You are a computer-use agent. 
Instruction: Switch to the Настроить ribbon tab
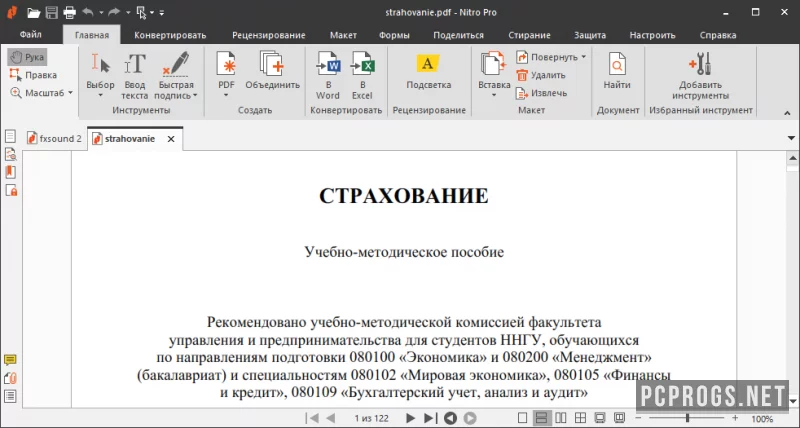(x=652, y=35)
